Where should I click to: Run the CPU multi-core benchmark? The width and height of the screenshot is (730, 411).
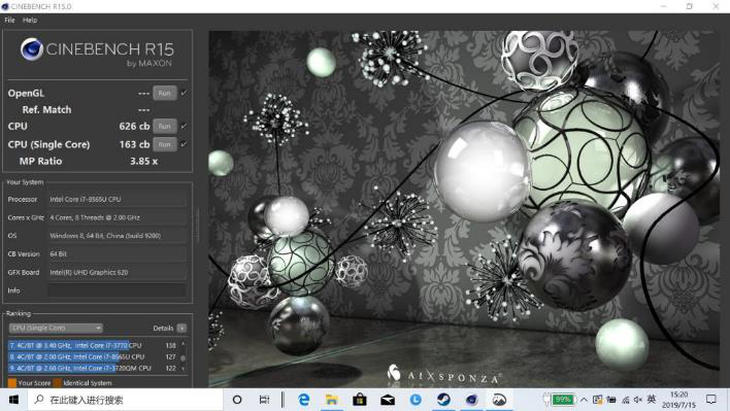click(x=164, y=126)
